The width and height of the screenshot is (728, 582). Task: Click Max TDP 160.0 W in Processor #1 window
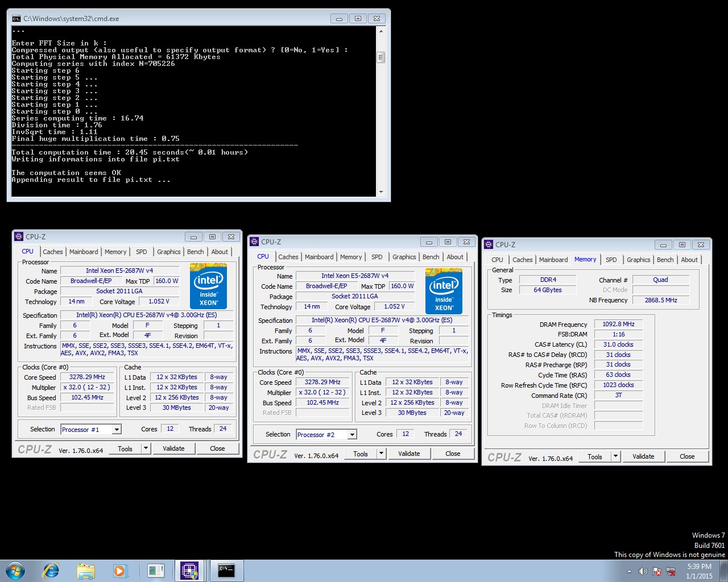(x=167, y=281)
